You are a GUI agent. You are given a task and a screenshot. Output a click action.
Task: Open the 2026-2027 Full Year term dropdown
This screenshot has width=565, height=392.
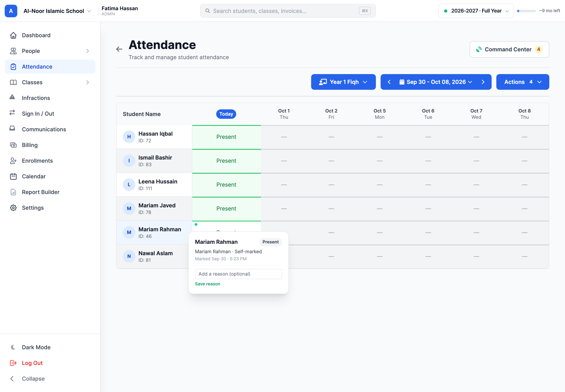(476, 11)
